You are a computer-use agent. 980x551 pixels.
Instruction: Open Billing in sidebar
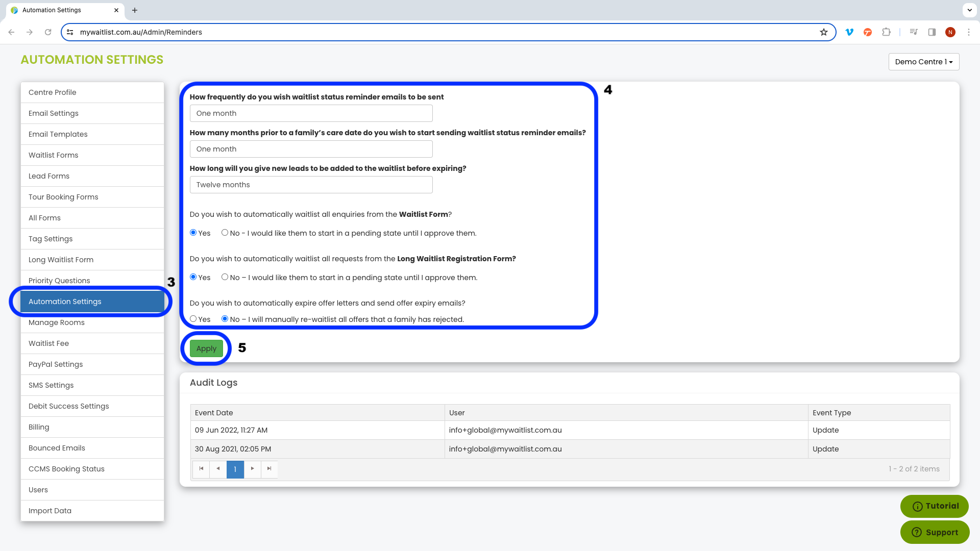92,427
